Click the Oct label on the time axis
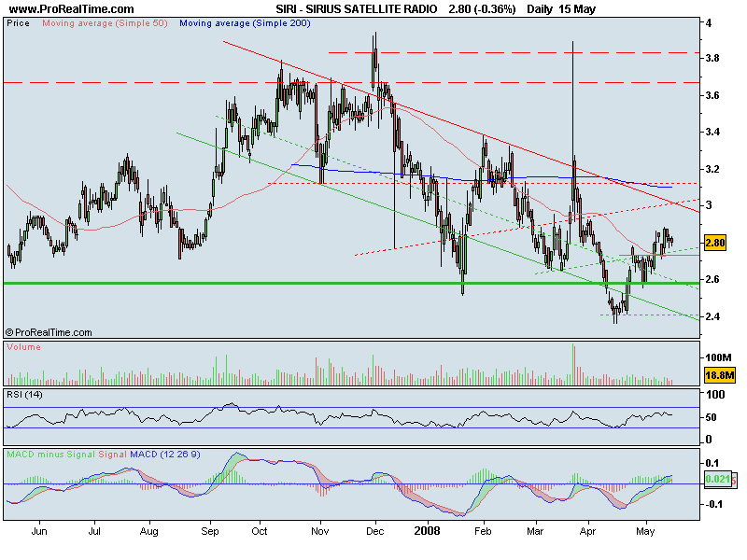Viewport: 747px width, 560px height. click(x=260, y=531)
